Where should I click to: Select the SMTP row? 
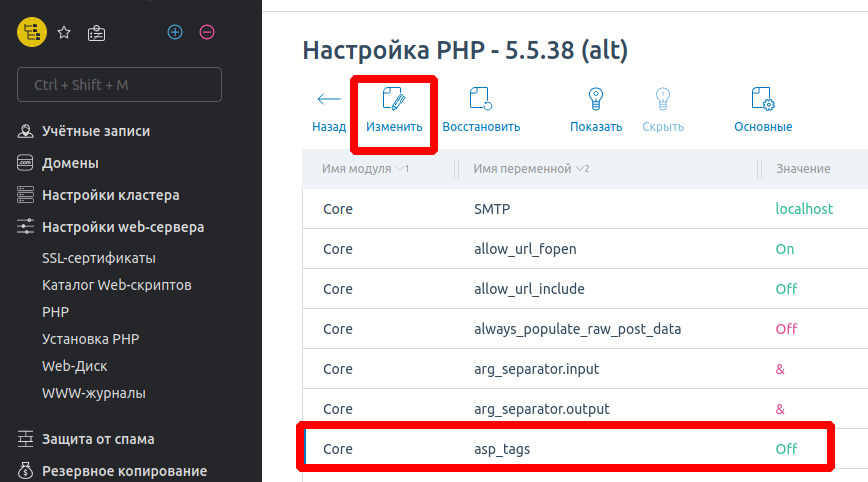coord(585,209)
